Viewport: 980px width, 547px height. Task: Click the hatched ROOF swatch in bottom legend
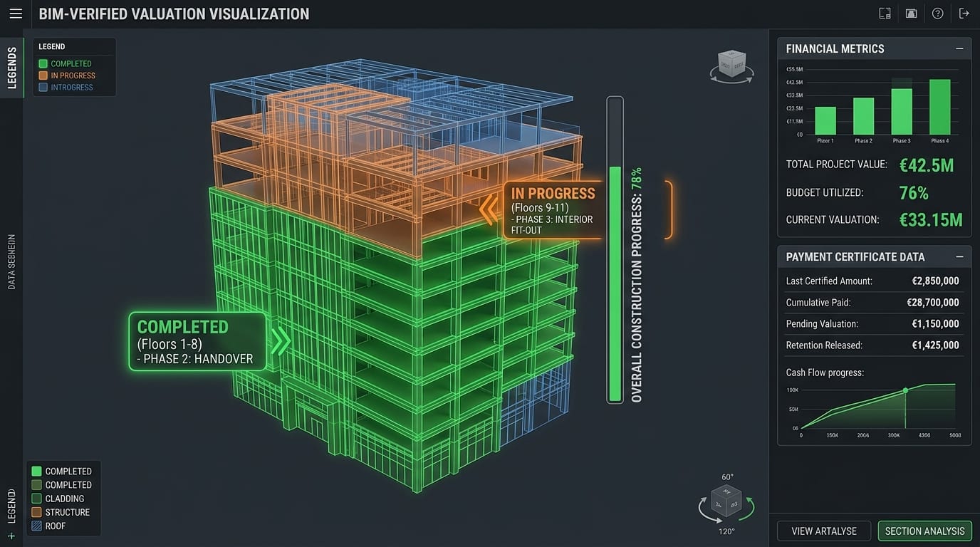pos(36,526)
